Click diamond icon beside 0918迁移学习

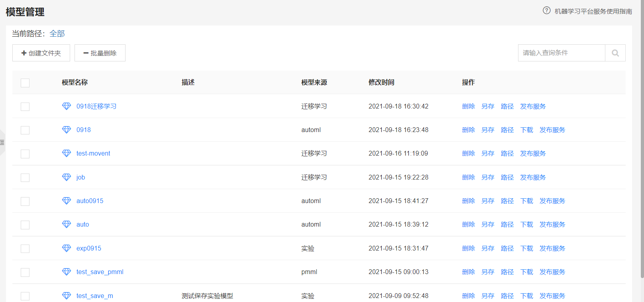[x=67, y=106]
